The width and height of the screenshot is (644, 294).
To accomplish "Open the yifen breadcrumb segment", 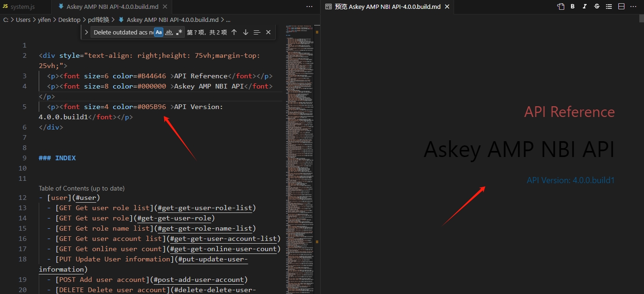I will [44, 20].
